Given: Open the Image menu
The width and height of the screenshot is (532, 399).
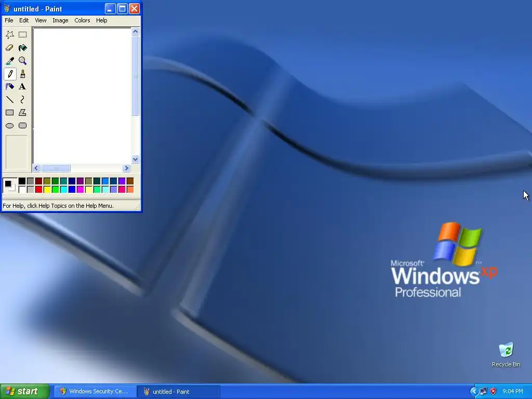Looking at the screenshot, I should click(x=60, y=20).
